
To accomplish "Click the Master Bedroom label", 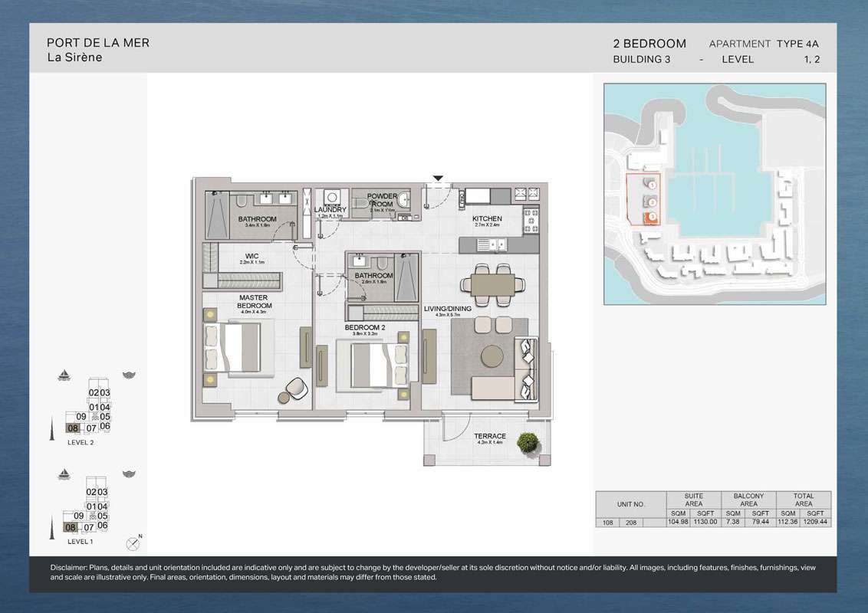I will pyautogui.click(x=255, y=301).
